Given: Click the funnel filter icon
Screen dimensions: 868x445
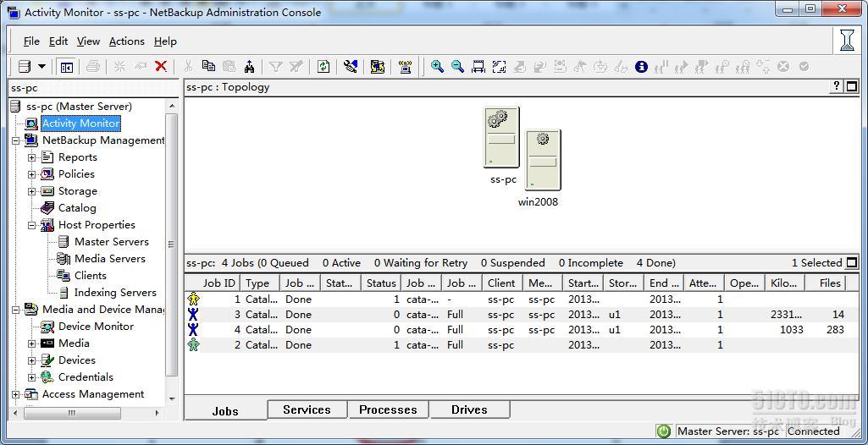Looking at the screenshot, I should pyautogui.click(x=276, y=67).
